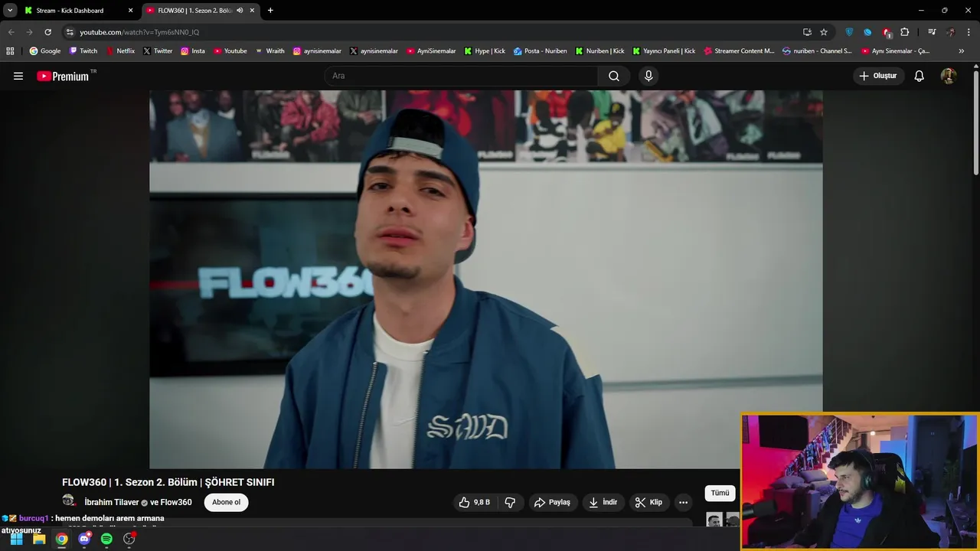Reload the page in Chrome
The image size is (980, 551).
point(47,32)
